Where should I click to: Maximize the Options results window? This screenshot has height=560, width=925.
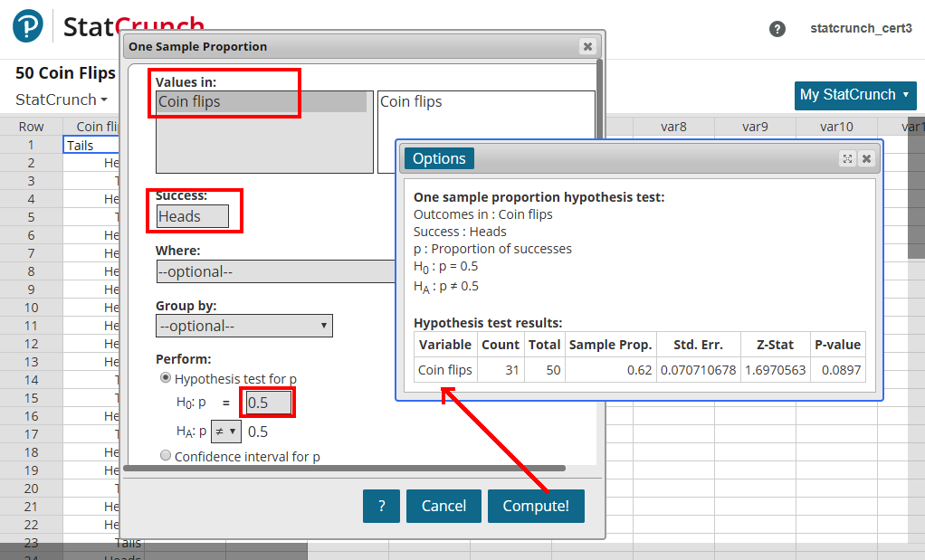point(847,158)
